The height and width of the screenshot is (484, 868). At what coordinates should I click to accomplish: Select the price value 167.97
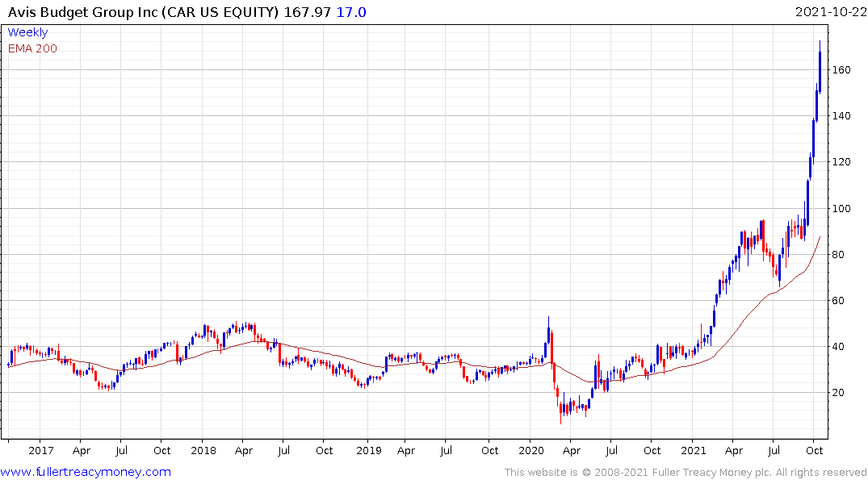(308, 12)
